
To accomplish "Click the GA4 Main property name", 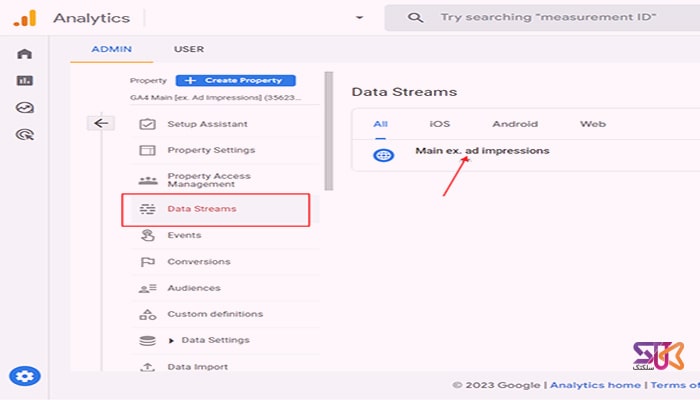I will point(216,97).
